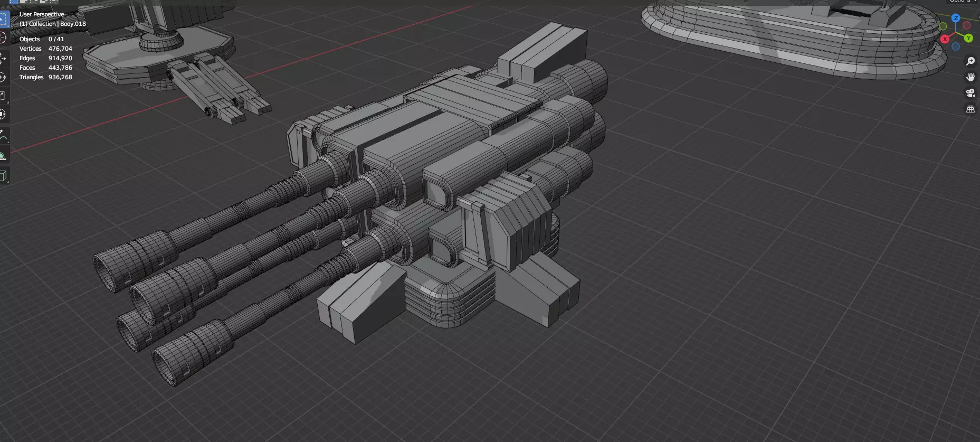
Task: Snap view to negative Z axis circle
Action: (956, 46)
